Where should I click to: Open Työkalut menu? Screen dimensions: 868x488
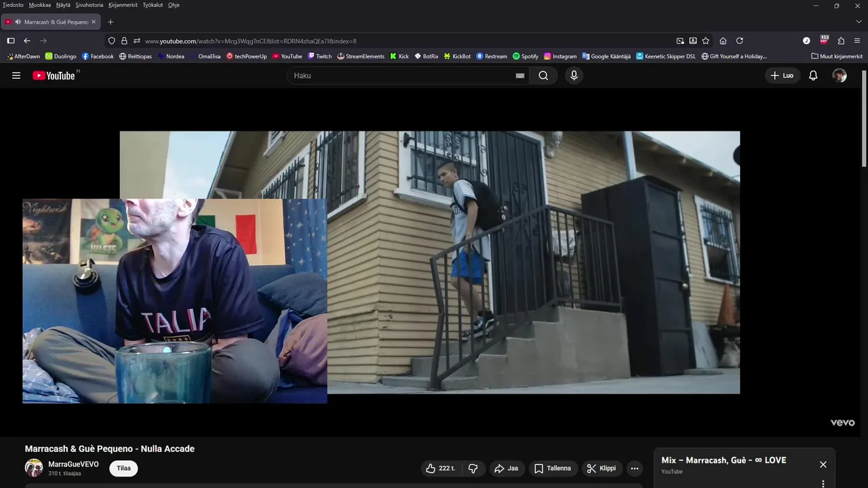[x=153, y=5]
